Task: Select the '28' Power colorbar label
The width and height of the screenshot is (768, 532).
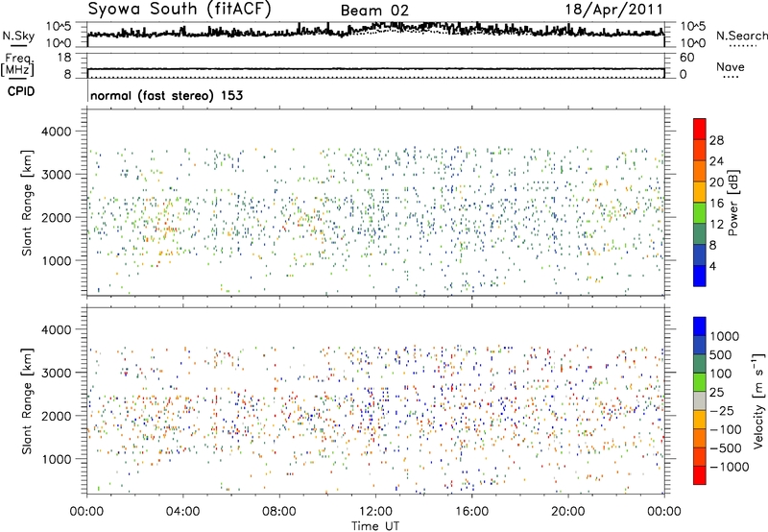Action: point(716,140)
